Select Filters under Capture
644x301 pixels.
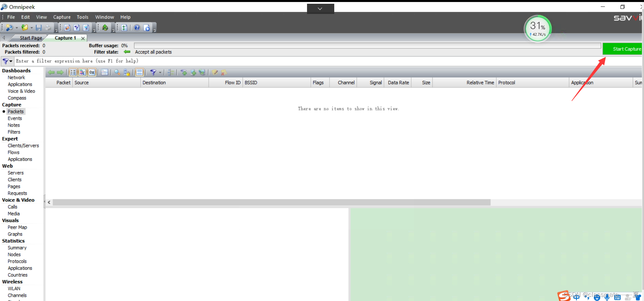coord(14,132)
